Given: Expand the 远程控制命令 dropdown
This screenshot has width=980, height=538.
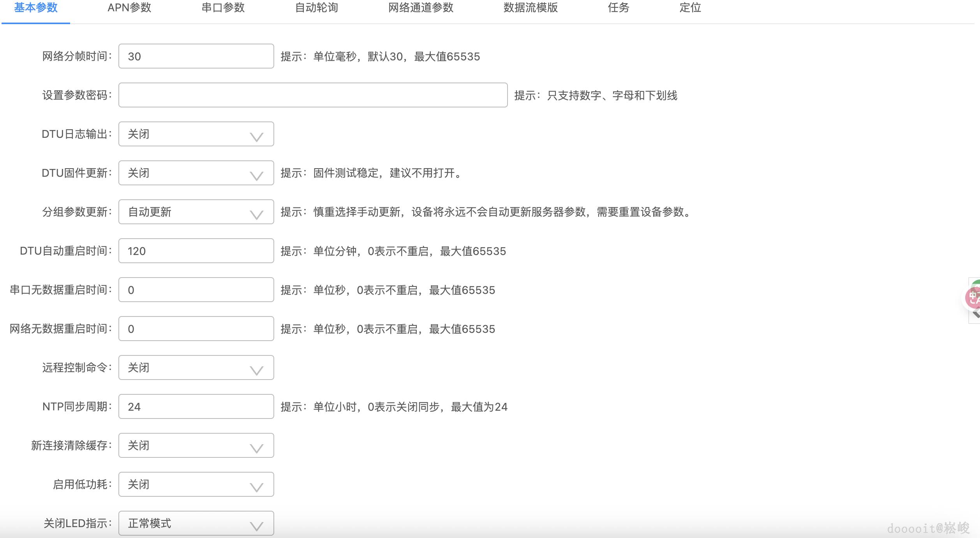Looking at the screenshot, I should pos(196,367).
